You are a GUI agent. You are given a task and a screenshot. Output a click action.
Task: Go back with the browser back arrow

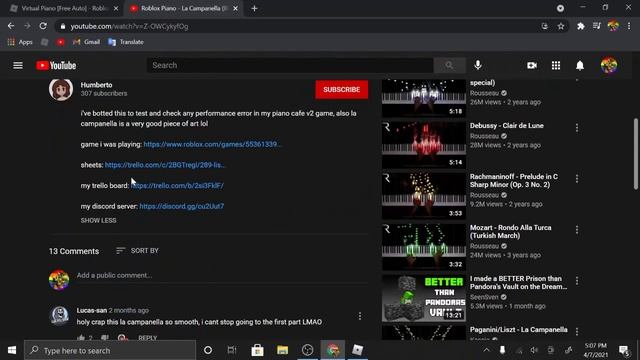point(11,26)
